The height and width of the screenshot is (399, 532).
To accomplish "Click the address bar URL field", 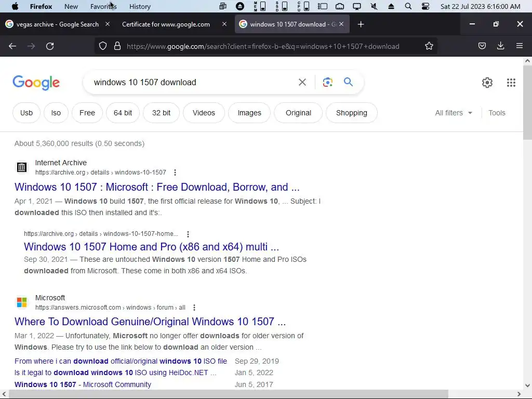I will point(263,46).
